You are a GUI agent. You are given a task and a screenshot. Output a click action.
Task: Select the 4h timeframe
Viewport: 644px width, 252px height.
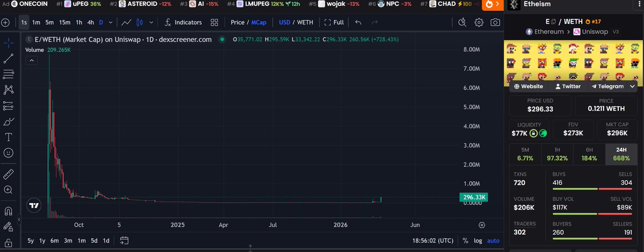(x=91, y=23)
